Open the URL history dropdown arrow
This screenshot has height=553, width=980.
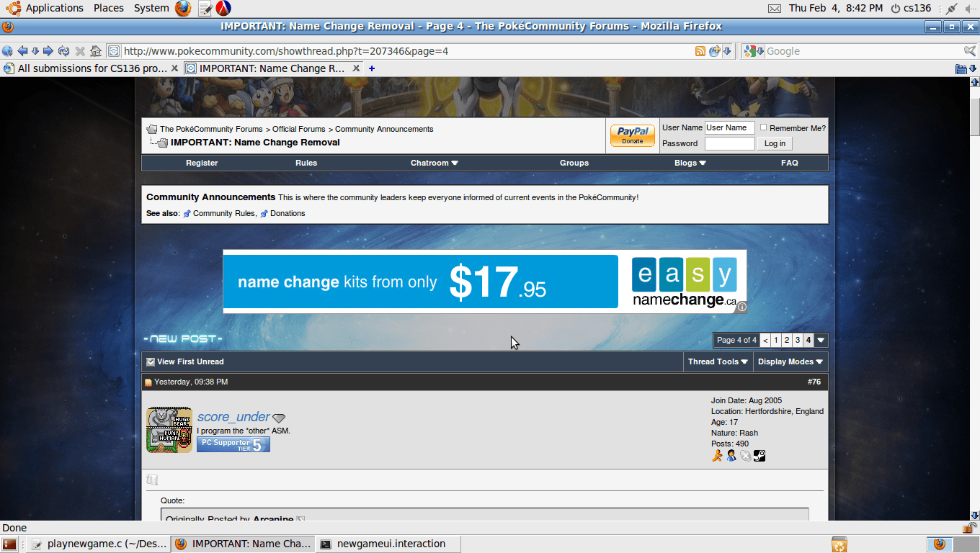(727, 51)
